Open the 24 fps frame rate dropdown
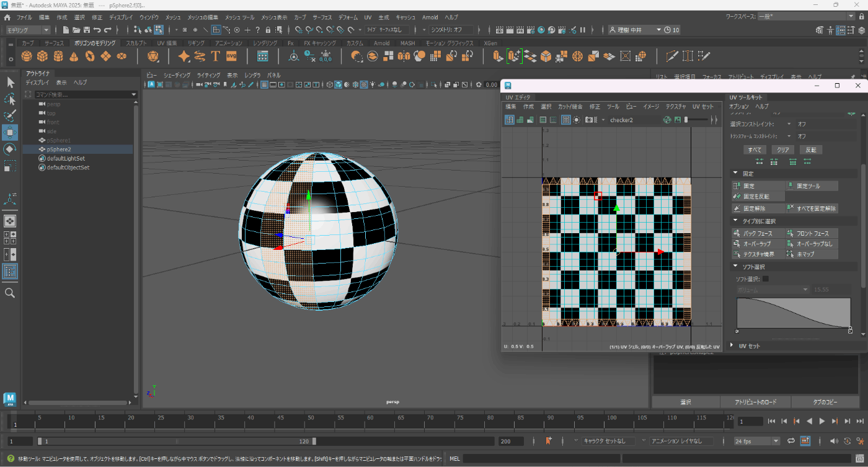The width and height of the screenshot is (868, 467). tap(757, 441)
